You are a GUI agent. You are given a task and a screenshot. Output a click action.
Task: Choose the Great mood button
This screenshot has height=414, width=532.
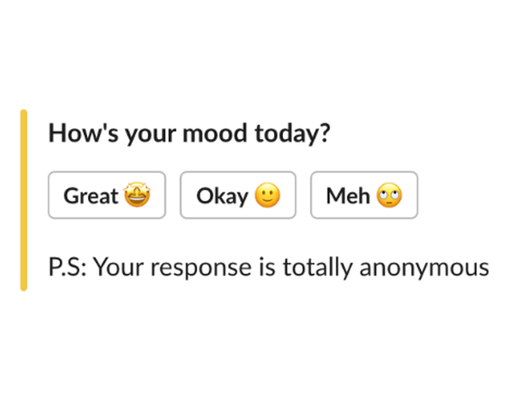tap(107, 195)
